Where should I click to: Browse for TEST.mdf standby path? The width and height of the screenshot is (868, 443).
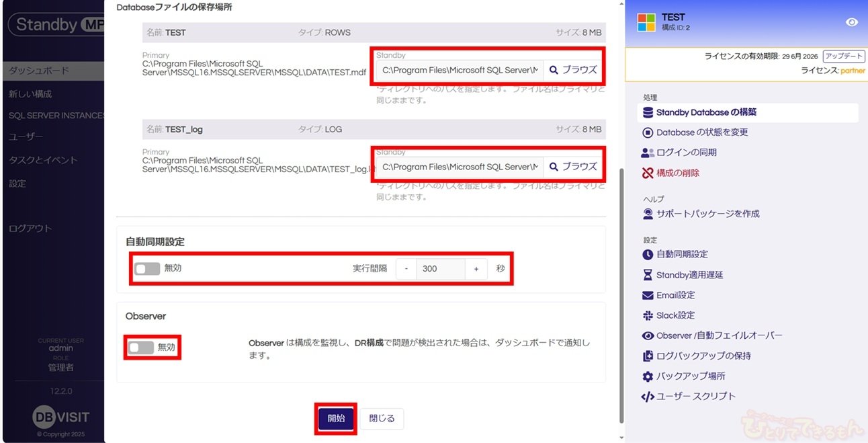[573, 70]
